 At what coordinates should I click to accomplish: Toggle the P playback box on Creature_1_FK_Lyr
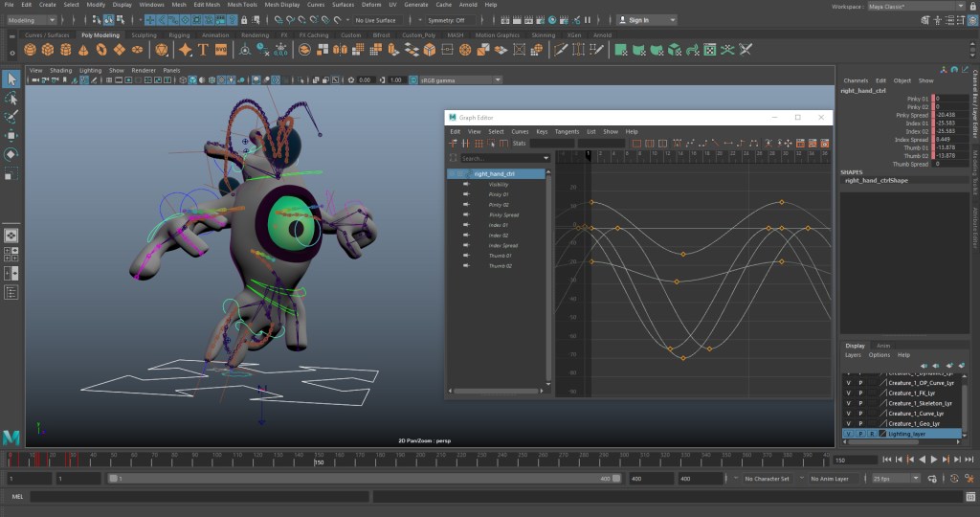pos(860,393)
